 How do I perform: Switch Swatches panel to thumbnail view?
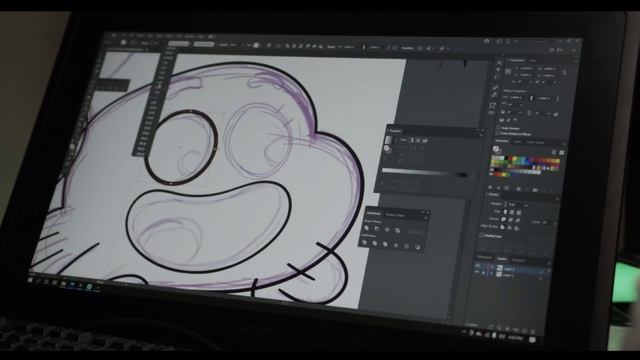562,153
